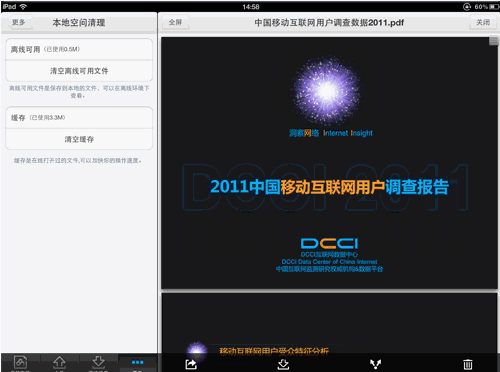Tap the rotation lock icon in status bar
The width and height of the screenshot is (500, 372).
point(467,7)
